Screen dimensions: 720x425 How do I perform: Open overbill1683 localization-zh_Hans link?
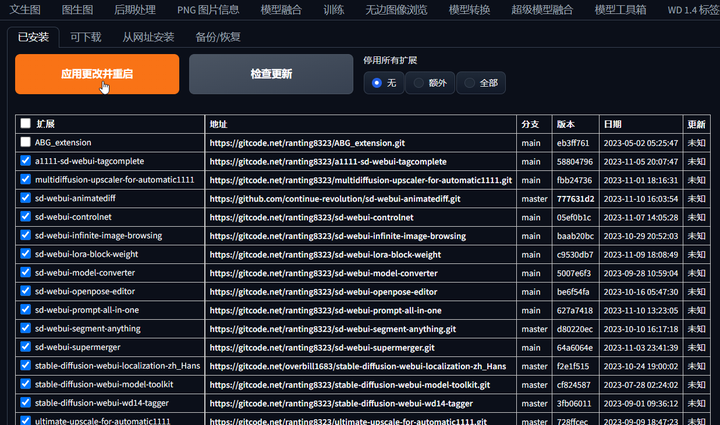(x=358, y=366)
